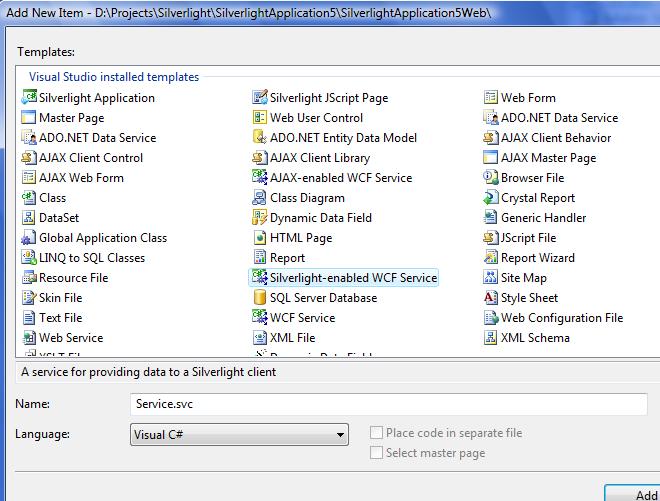Pick the Generic Handler icon
Image resolution: width=660 pixels, height=501 pixels.
click(x=491, y=218)
